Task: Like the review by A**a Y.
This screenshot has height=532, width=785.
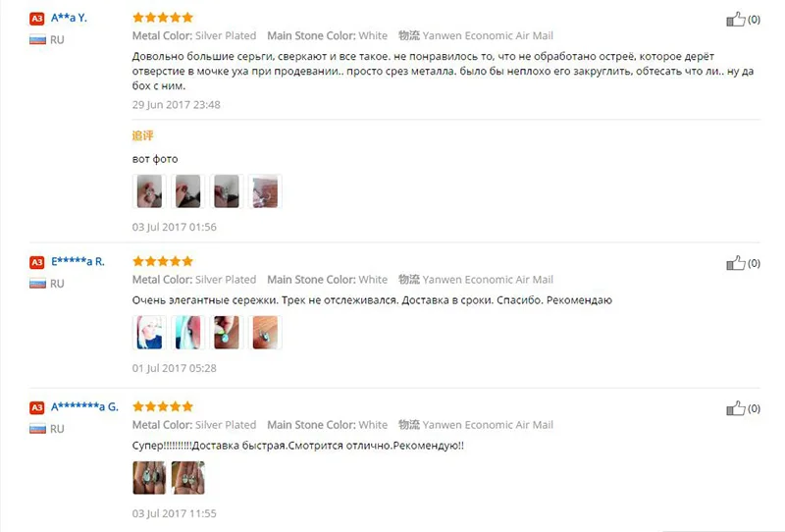Action: tap(735, 20)
